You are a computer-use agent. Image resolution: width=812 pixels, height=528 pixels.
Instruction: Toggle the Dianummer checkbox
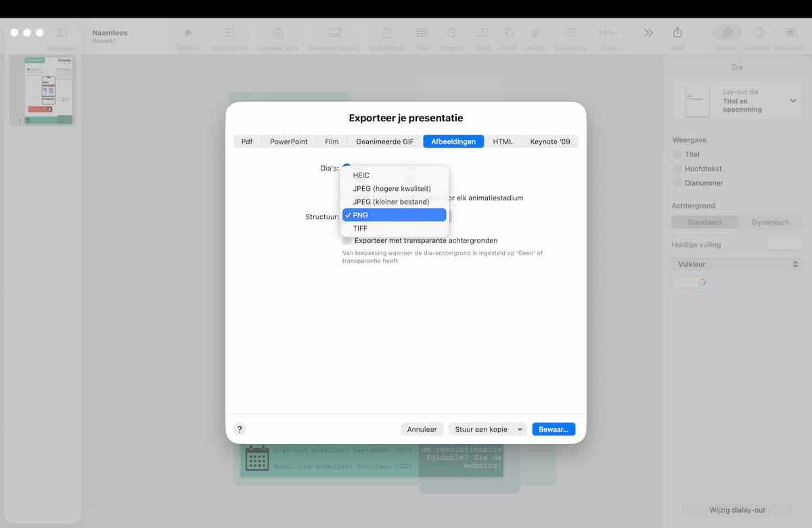point(677,183)
